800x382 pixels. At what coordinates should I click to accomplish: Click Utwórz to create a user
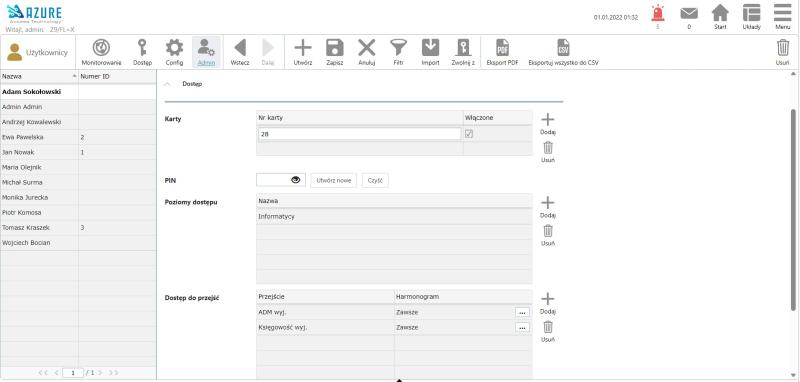[x=303, y=52]
